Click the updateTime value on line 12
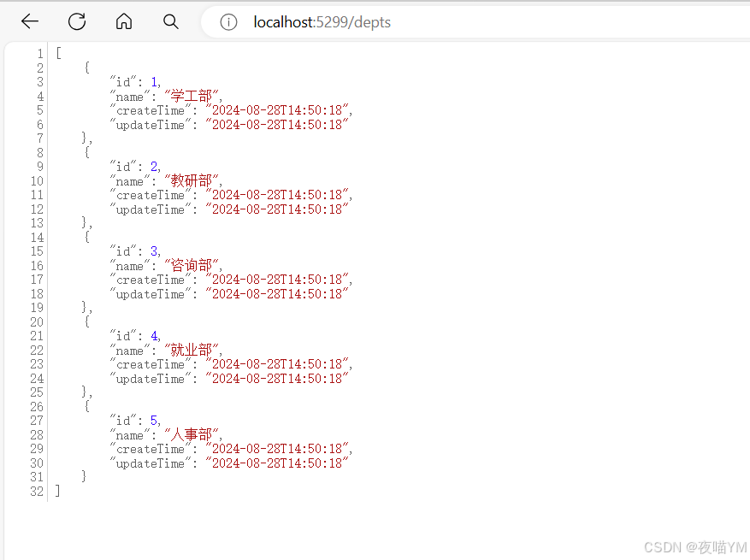 pos(277,209)
